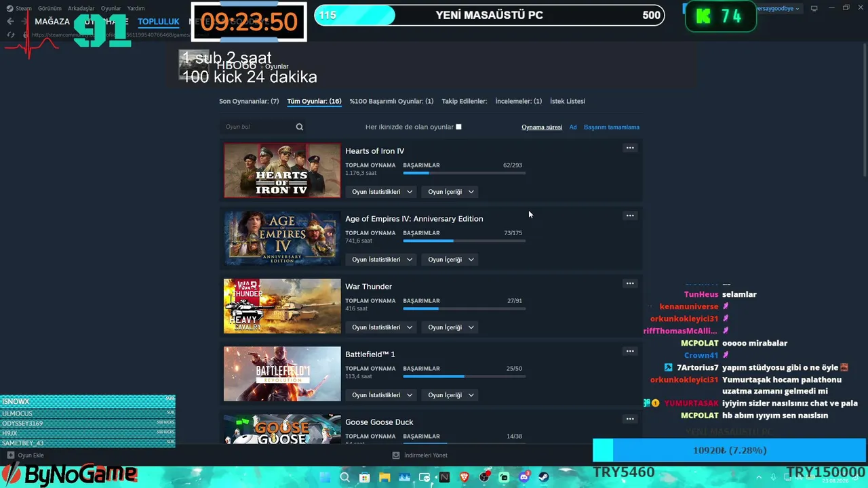Enable the Her ikinizde de olan oyunlar checkbox
This screenshot has width=868, height=488.
click(x=458, y=127)
